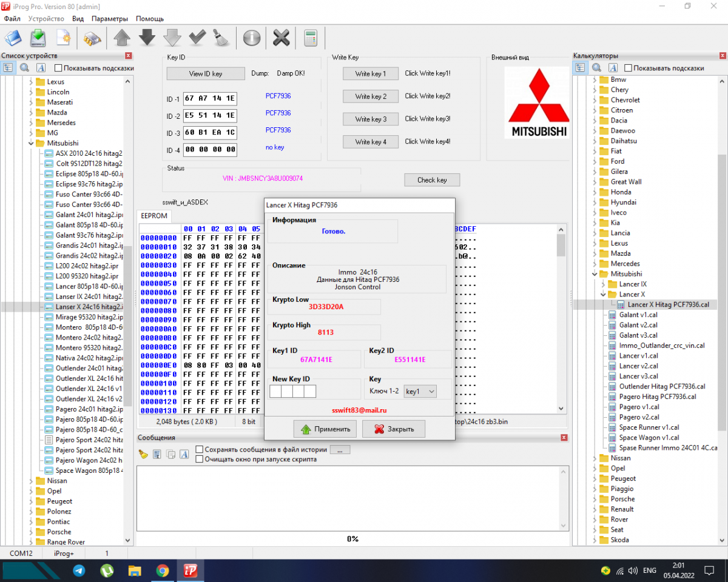This screenshot has width=728, height=582.
Task: Click the Telegram icon in the taskbar
Action: [x=79, y=570]
